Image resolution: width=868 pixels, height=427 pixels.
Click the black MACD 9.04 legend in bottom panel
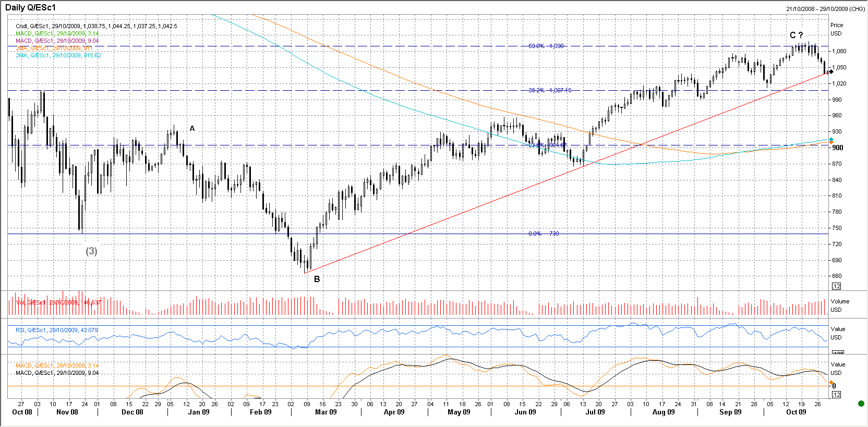57,373
